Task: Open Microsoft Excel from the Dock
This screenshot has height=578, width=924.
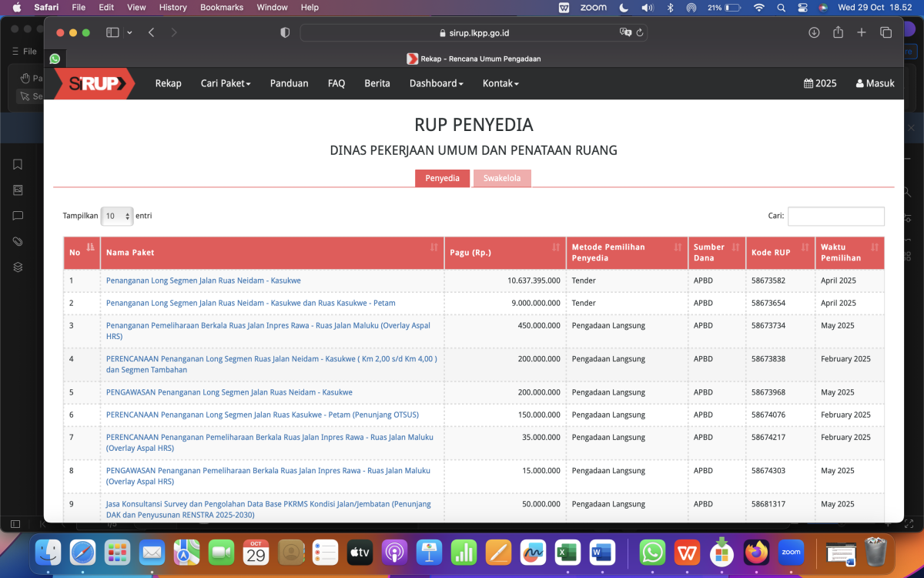Action: (x=567, y=553)
